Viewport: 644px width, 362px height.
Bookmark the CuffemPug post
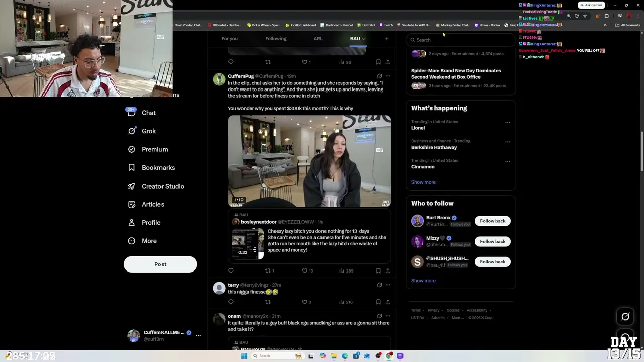point(378,270)
